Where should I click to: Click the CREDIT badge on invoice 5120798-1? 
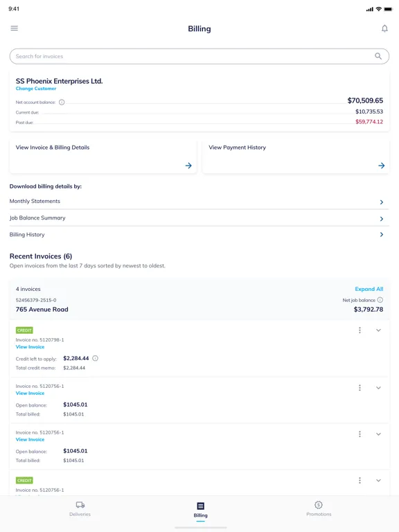click(24, 330)
